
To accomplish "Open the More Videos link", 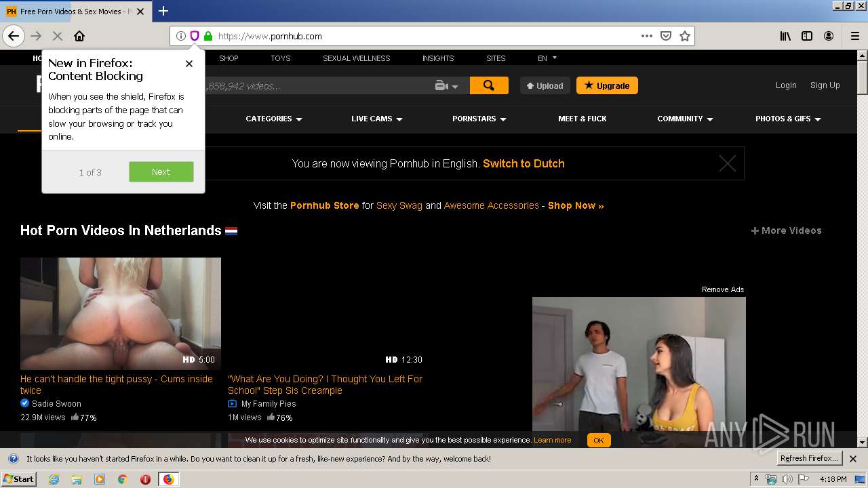I will 787,230.
